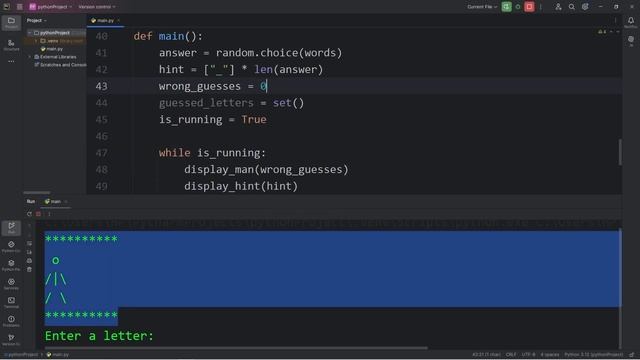Image resolution: width=640 pixels, height=360 pixels.
Task: Show more tool windows ellipsis
Action: [11, 61]
